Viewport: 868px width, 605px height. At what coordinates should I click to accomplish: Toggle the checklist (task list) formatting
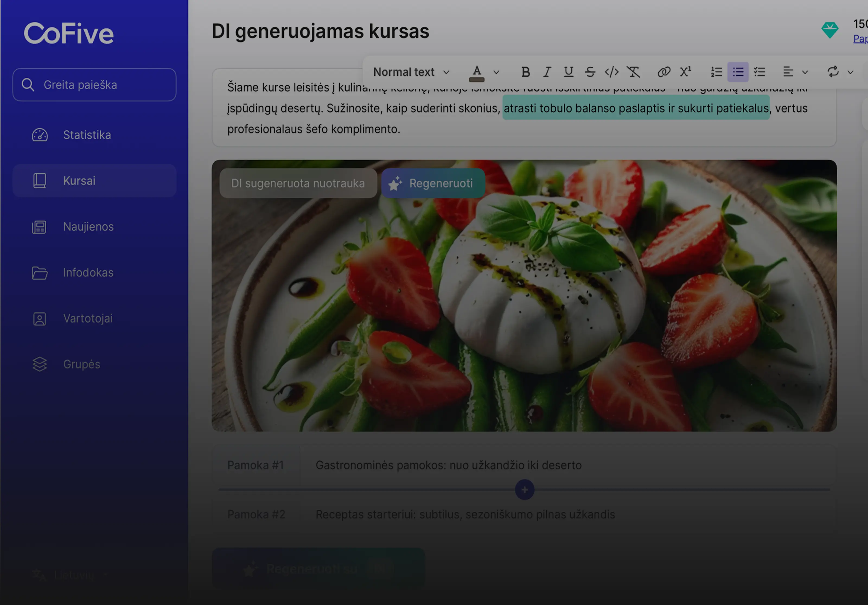click(x=759, y=72)
